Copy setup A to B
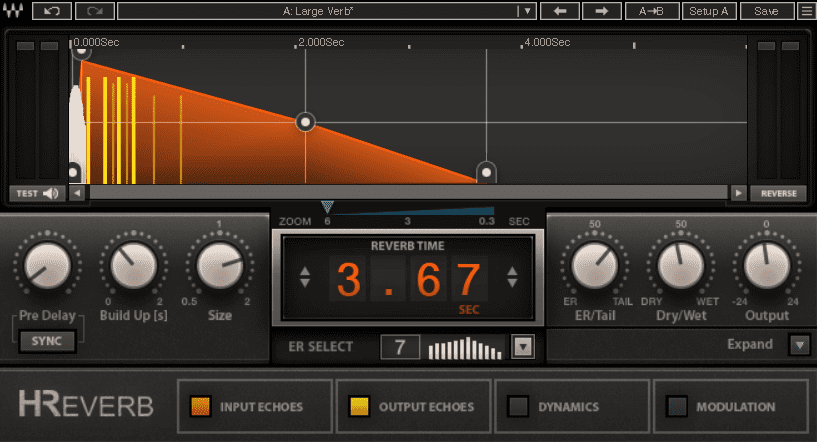817x442 pixels. pos(652,11)
